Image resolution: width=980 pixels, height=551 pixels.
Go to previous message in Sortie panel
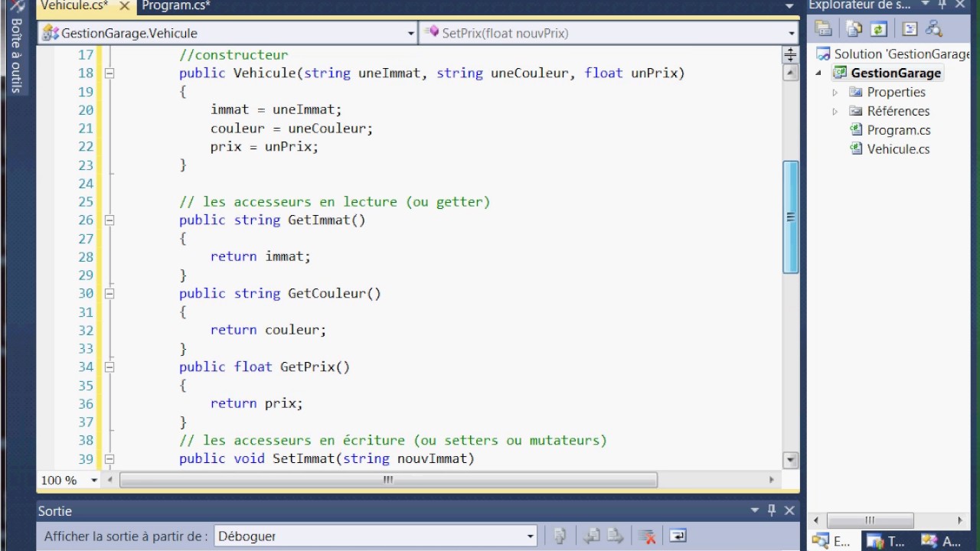click(592, 536)
